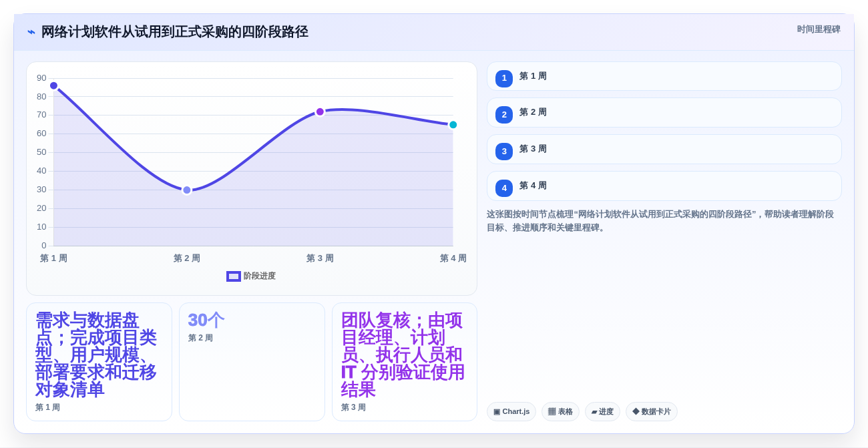Viewport: 868px width, 448px height.
Task: Click the 50 y-axis label
Action: 41,152
